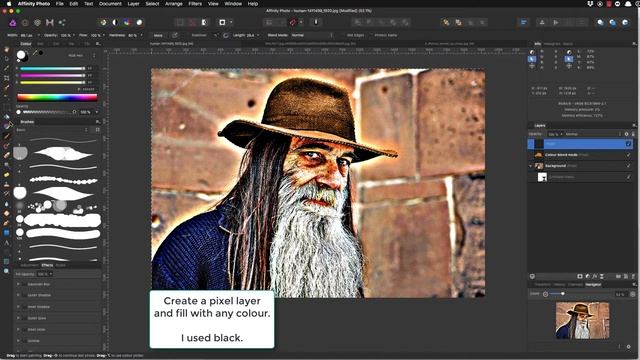The height and width of the screenshot is (360, 640).
Task: Click the rainbow colour spectrum bar
Action: click(x=57, y=97)
